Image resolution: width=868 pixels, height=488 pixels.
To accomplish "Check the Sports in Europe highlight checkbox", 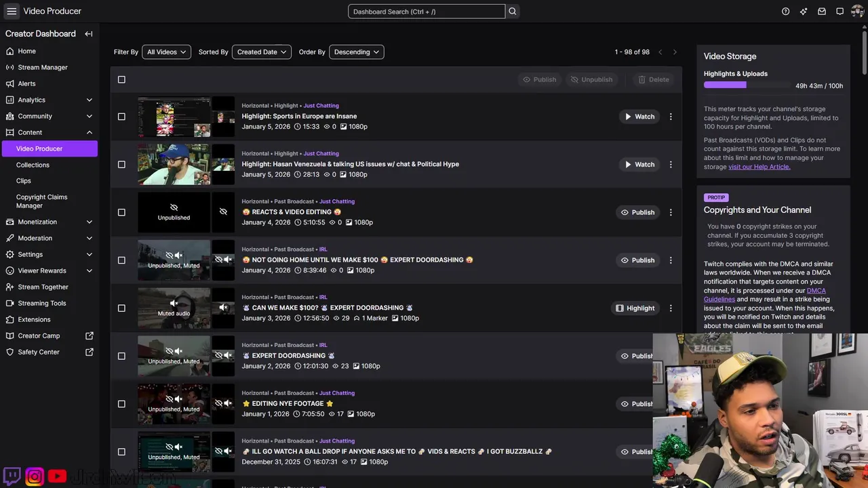I will pyautogui.click(x=121, y=117).
